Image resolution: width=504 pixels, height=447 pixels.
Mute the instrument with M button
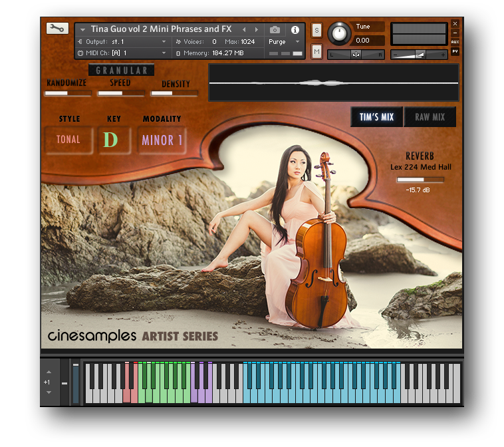(x=316, y=51)
